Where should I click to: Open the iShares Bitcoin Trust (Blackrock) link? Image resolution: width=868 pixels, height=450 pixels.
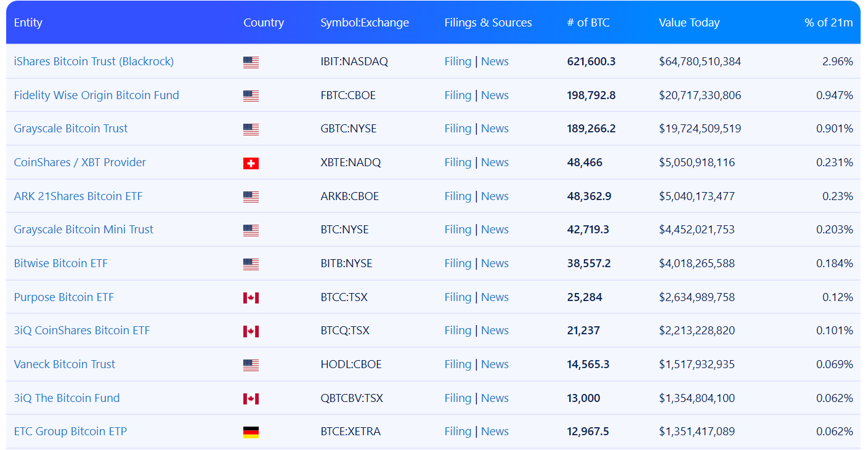pyautogui.click(x=94, y=62)
